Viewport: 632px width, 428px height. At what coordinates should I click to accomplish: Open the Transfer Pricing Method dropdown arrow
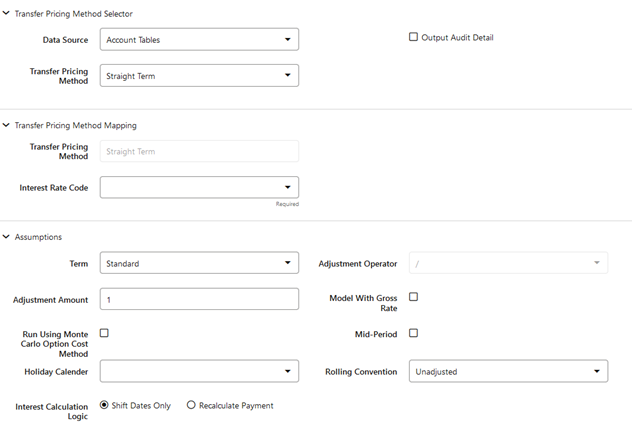coord(287,75)
